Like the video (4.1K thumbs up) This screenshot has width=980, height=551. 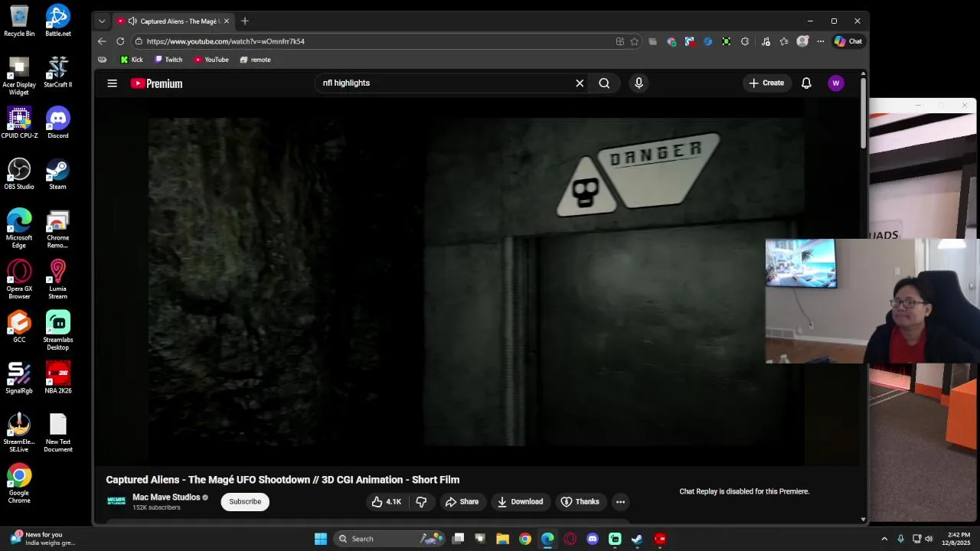coord(386,502)
